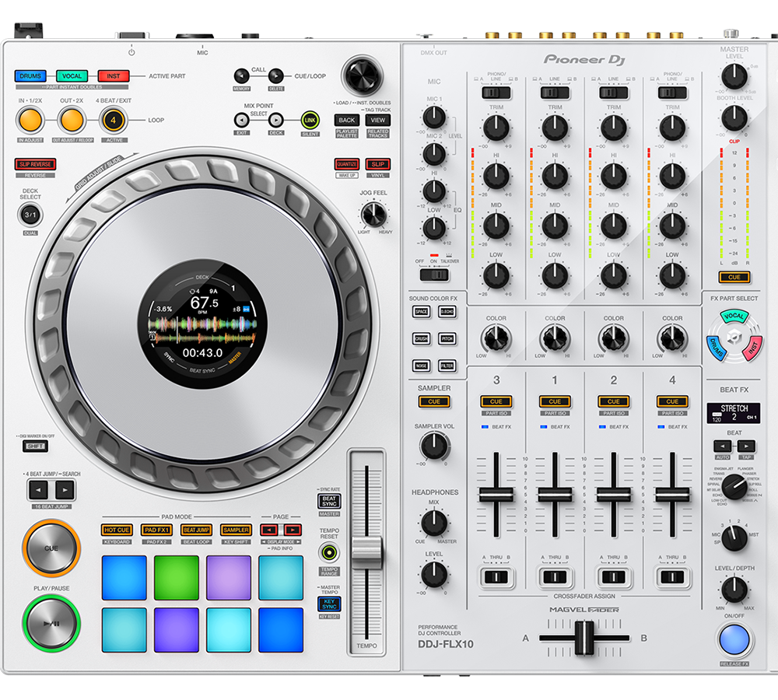Tap the green LINK button
This screenshot has width=778, height=700.
(310, 120)
